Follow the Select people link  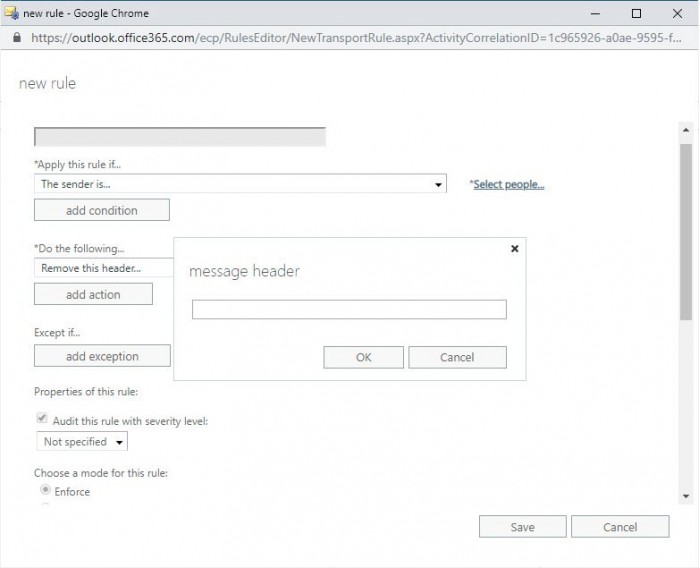point(508,185)
